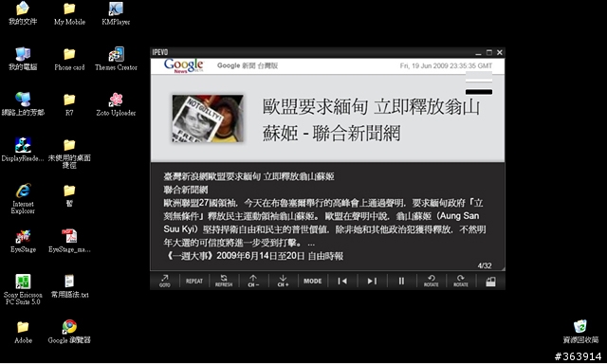Launch Internet Explorer
Screen dimensions: 607x364
click(23, 198)
